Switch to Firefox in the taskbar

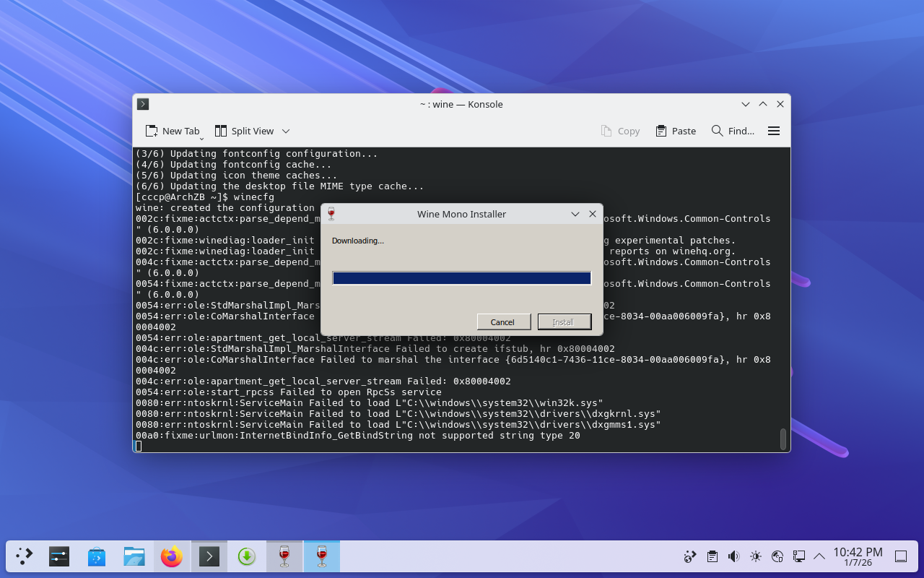pos(172,556)
